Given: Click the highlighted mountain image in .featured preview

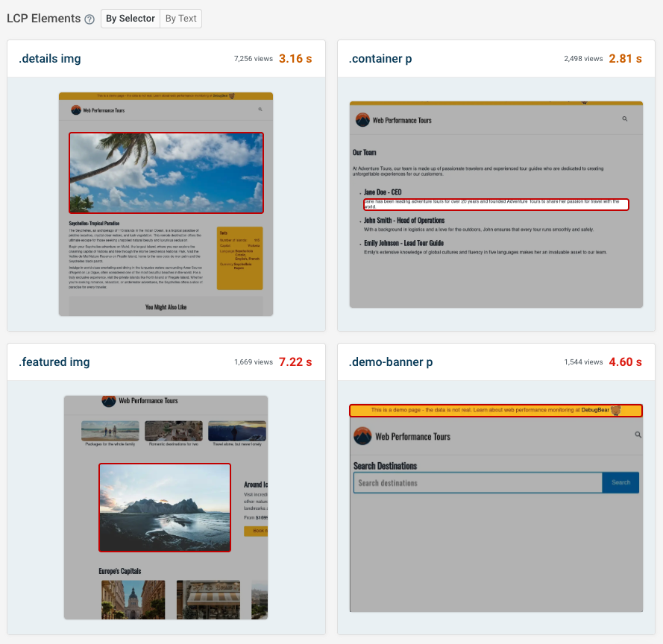Looking at the screenshot, I should [164, 508].
